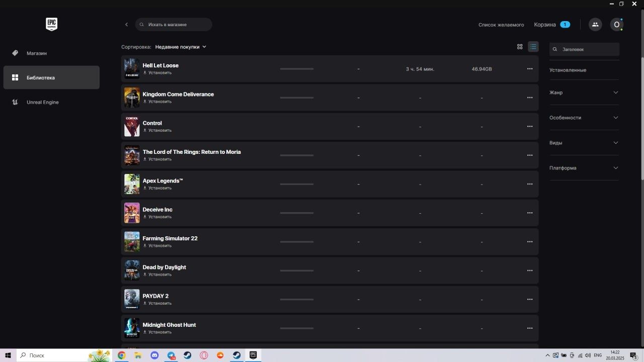Viewport: 644px width, 362px height.
Task: Open options menu for Midnight Ghost Hunt
Action: 530,328
